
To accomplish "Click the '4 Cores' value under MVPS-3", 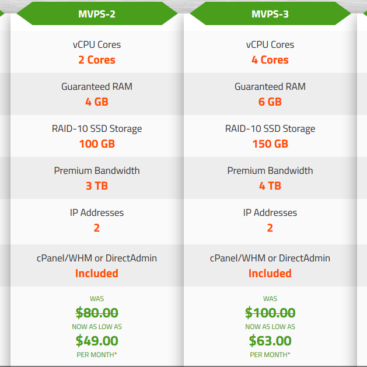I will (270, 60).
